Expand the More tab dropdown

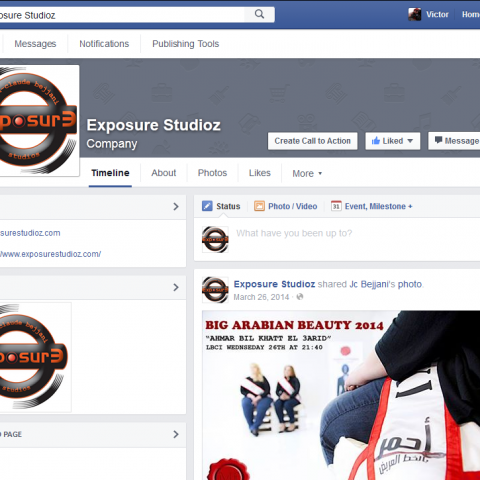(307, 173)
